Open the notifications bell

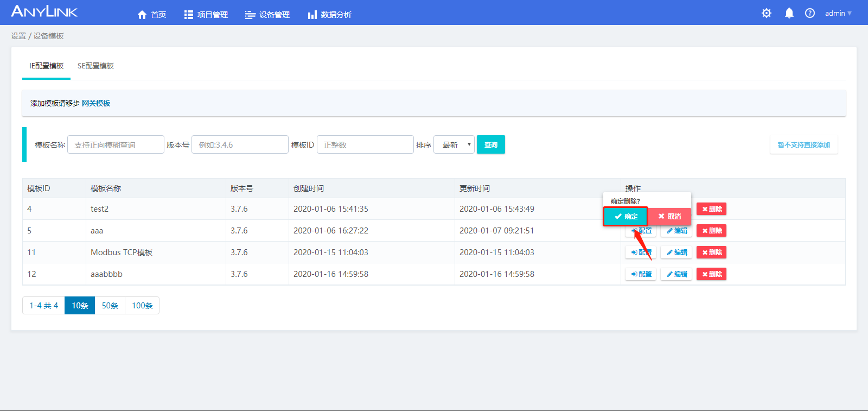point(789,13)
